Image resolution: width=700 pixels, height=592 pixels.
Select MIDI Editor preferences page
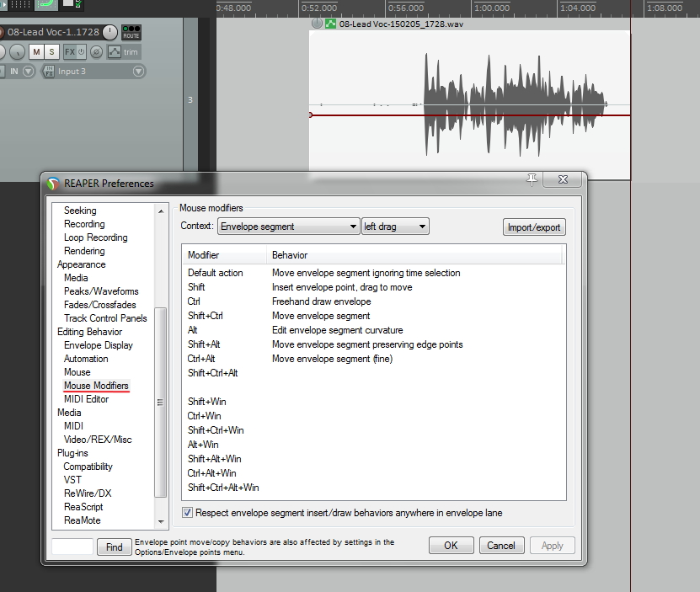(86, 398)
